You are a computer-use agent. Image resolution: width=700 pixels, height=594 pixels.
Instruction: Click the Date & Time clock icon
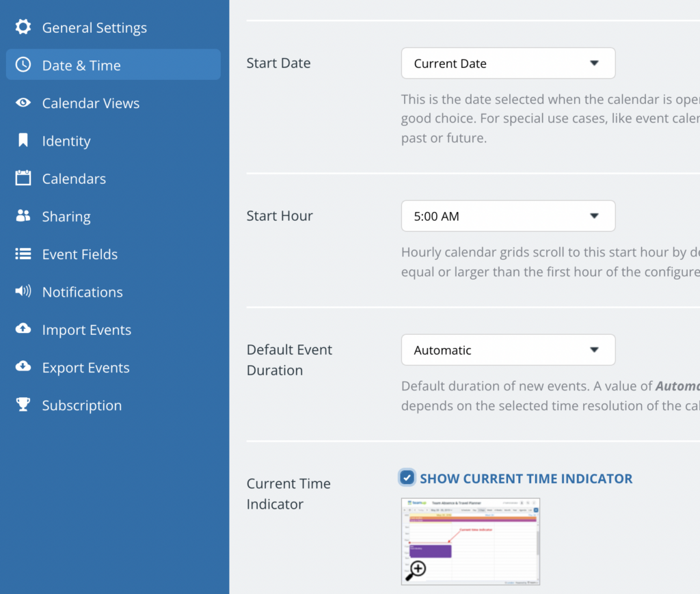tap(23, 65)
